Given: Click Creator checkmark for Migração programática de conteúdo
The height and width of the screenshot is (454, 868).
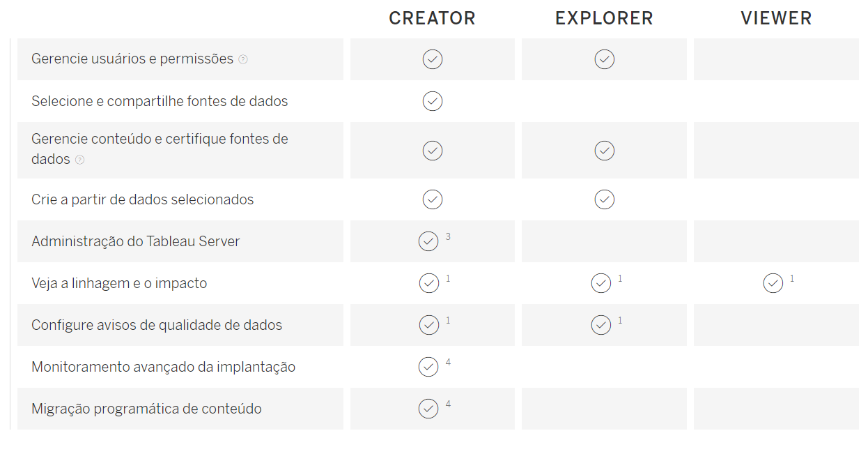Looking at the screenshot, I should tap(428, 409).
